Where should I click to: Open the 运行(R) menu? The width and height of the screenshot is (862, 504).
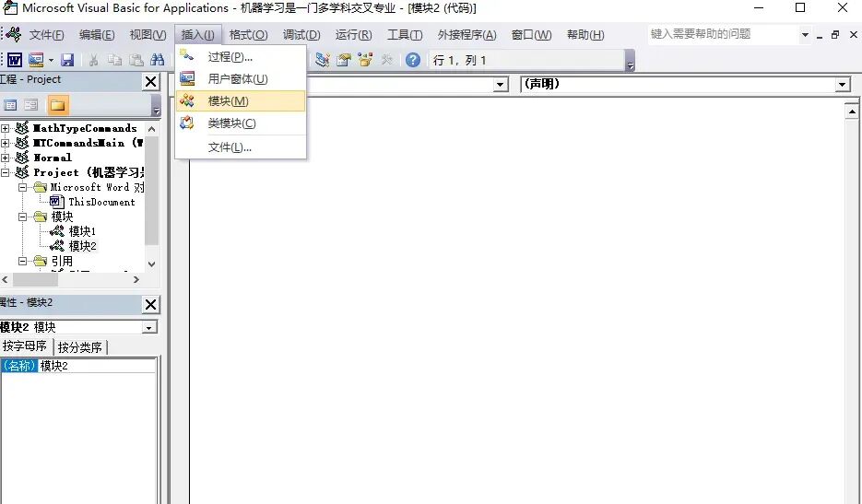(x=353, y=35)
